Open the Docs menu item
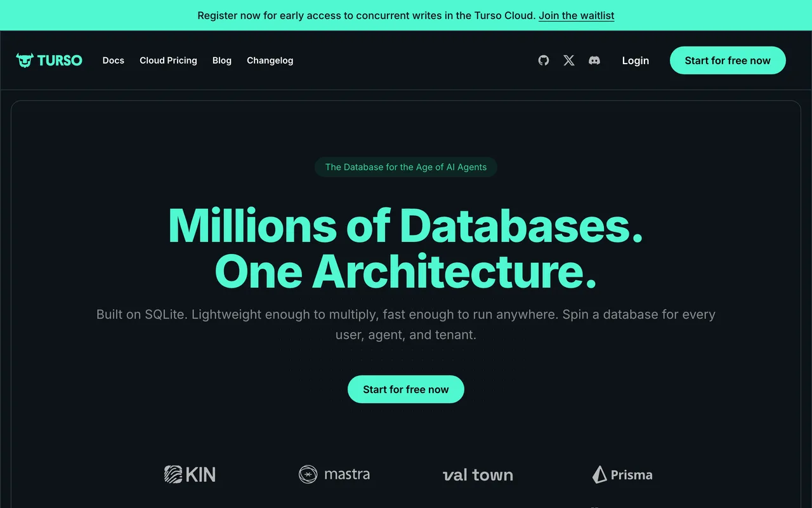 (114, 60)
